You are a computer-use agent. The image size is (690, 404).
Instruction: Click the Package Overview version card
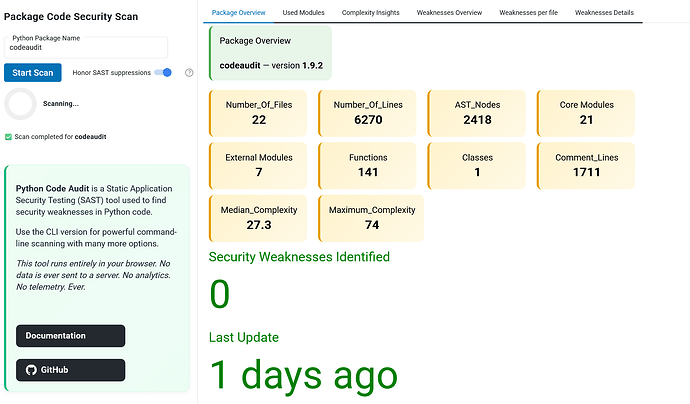point(270,53)
